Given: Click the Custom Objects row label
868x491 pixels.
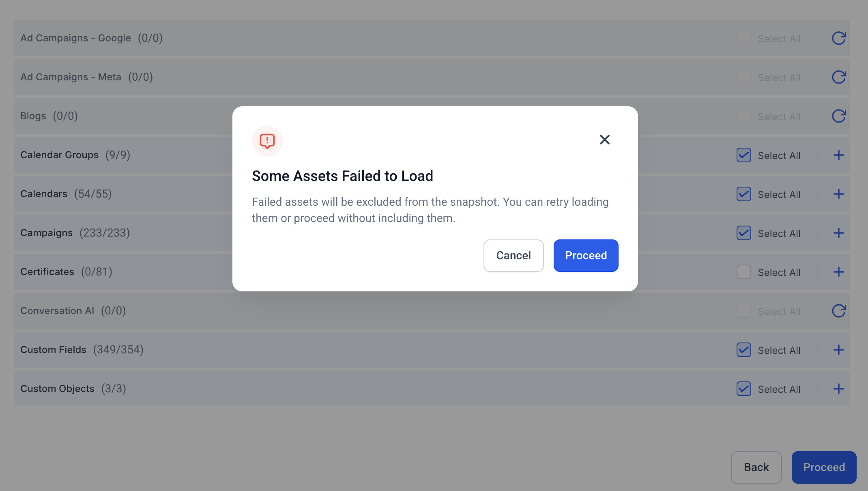Looking at the screenshot, I should pos(57,389).
